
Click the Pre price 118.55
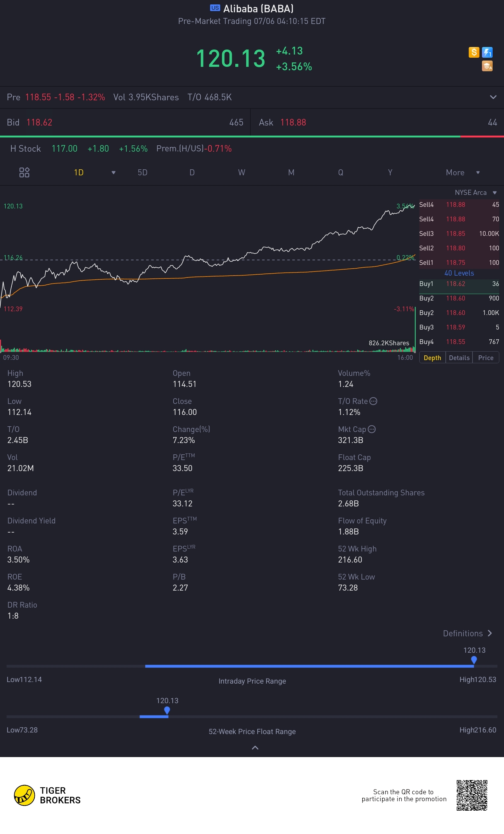tap(38, 97)
